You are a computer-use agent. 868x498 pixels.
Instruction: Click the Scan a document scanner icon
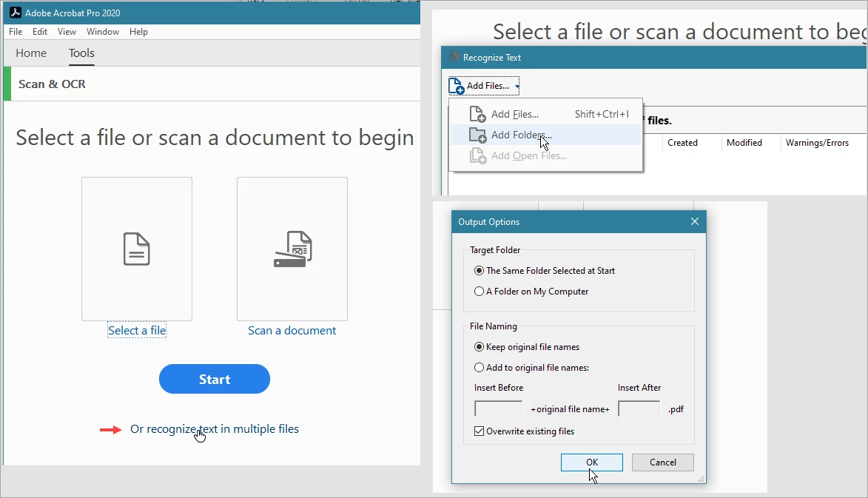tap(293, 249)
